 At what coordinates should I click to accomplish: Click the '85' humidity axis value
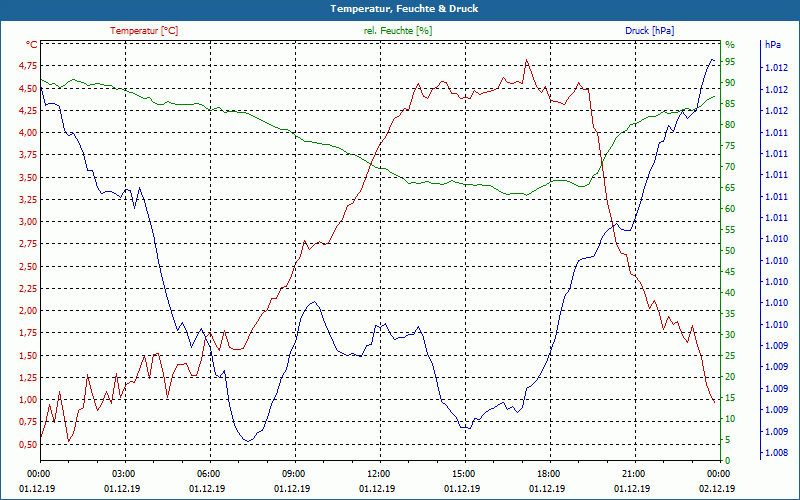pos(730,104)
